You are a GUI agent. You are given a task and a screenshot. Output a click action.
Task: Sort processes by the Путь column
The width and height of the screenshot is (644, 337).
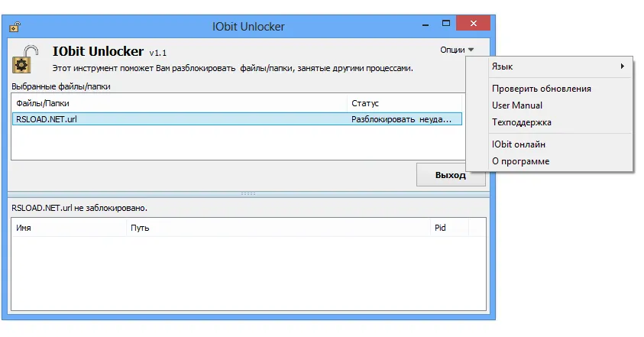[277, 228]
